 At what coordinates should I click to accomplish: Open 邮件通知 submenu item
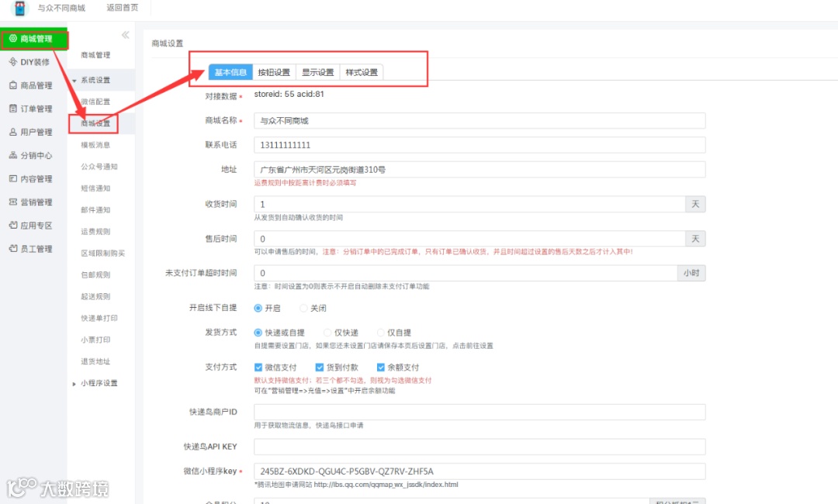click(x=95, y=210)
